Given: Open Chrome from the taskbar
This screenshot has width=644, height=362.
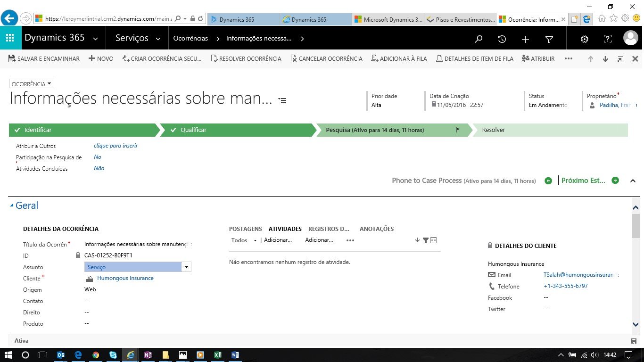Looking at the screenshot, I should (96, 355).
